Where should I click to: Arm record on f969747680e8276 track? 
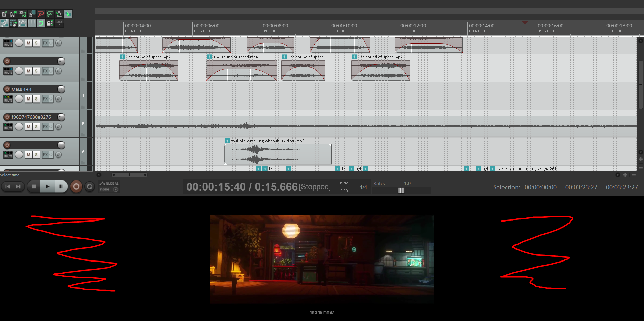coord(7,117)
